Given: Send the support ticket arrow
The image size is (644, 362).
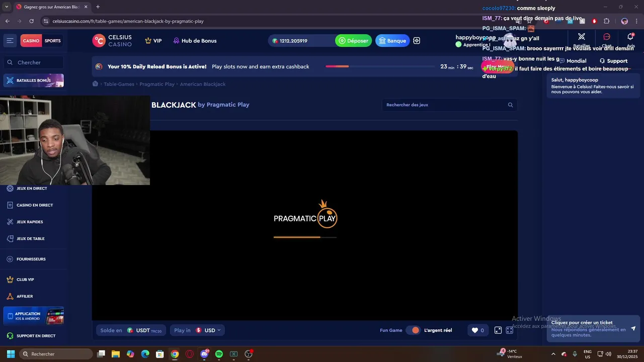Looking at the screenshot, I should click(633, 328).
